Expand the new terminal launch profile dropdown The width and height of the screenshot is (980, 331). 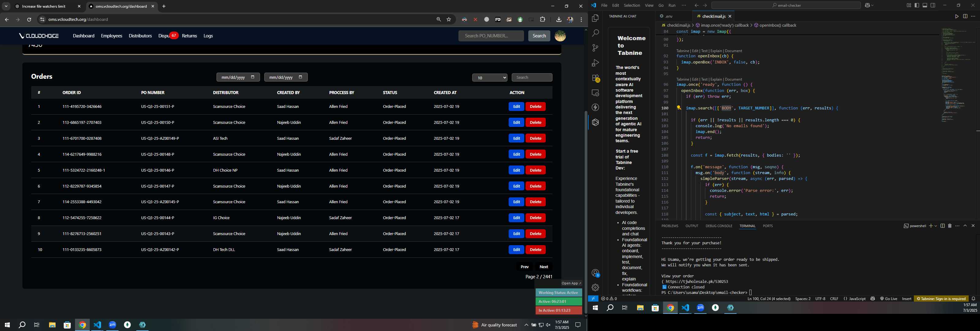coord(936,226)
